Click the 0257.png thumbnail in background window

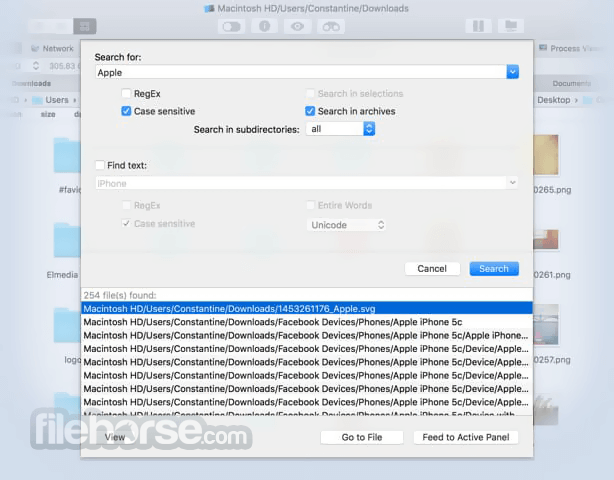click(x=546, y=325)
